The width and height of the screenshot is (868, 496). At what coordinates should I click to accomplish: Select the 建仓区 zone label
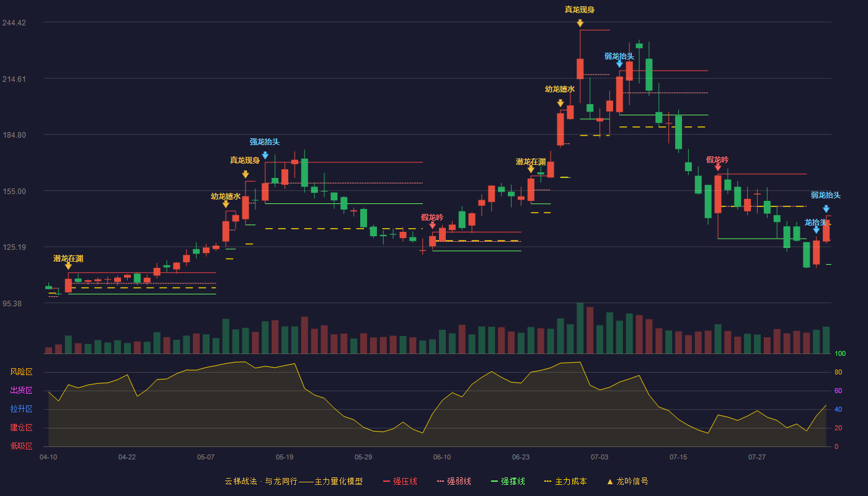pyautogui.click(x=21, y=428)
